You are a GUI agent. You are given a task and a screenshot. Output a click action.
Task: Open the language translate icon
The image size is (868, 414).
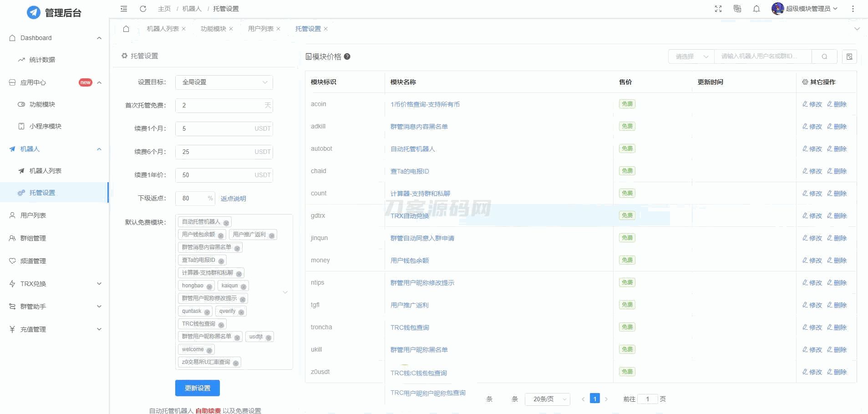pyautogui.click(x=737, y=9)
